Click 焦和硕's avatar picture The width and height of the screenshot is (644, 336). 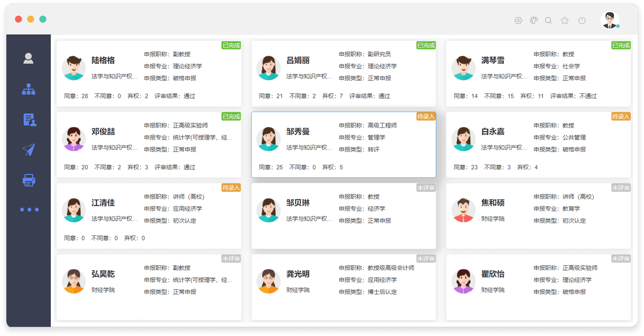pos(463,210)
